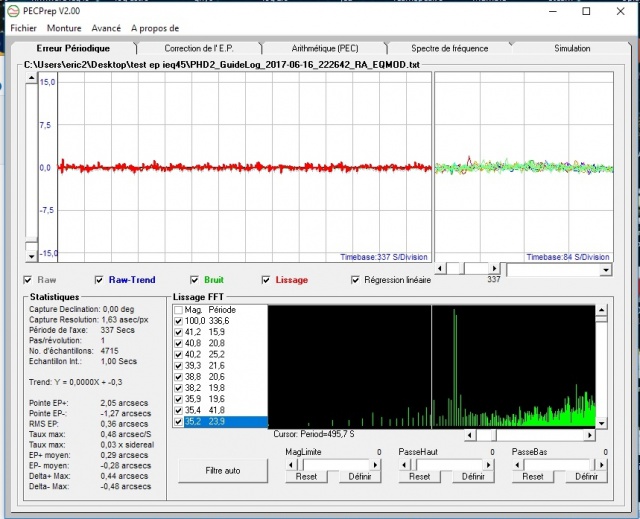The image size is (640, 519).
Task: Click the 'Timebase:337 S/Division' label
Action: click(384, 257)
